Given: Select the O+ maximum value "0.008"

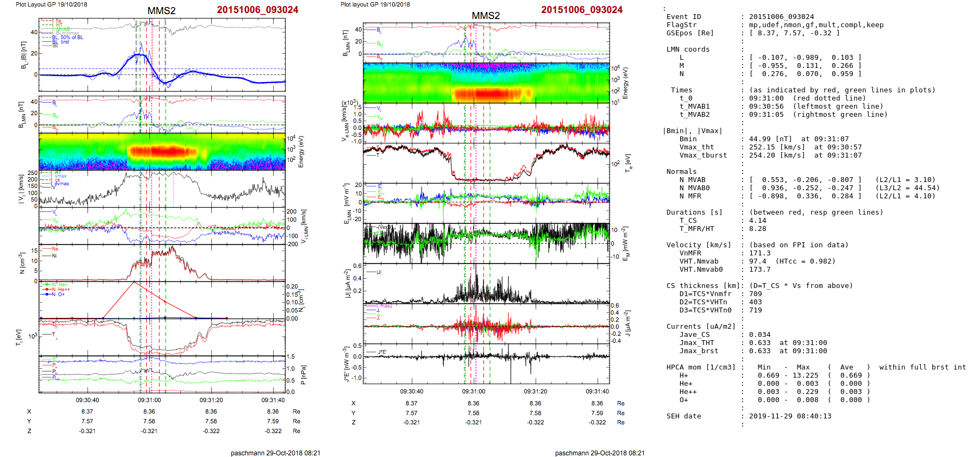Looking at the screenshot, I should [807, 400].
